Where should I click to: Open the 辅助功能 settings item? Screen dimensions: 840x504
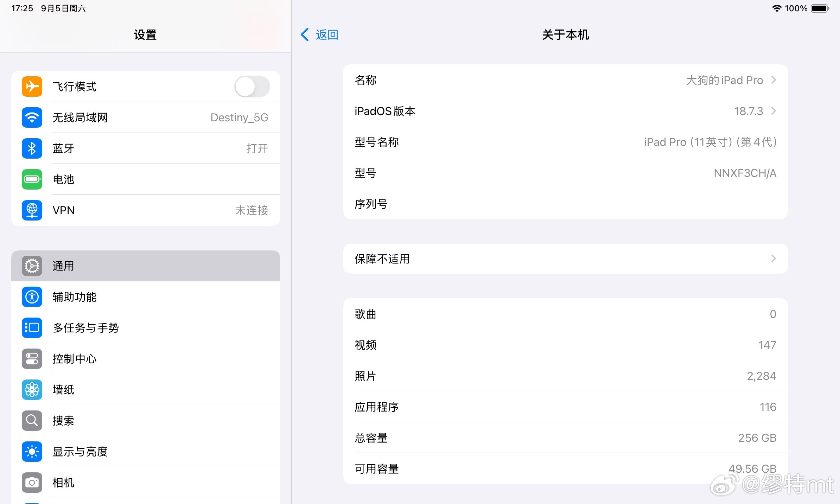tap(146, 297)
